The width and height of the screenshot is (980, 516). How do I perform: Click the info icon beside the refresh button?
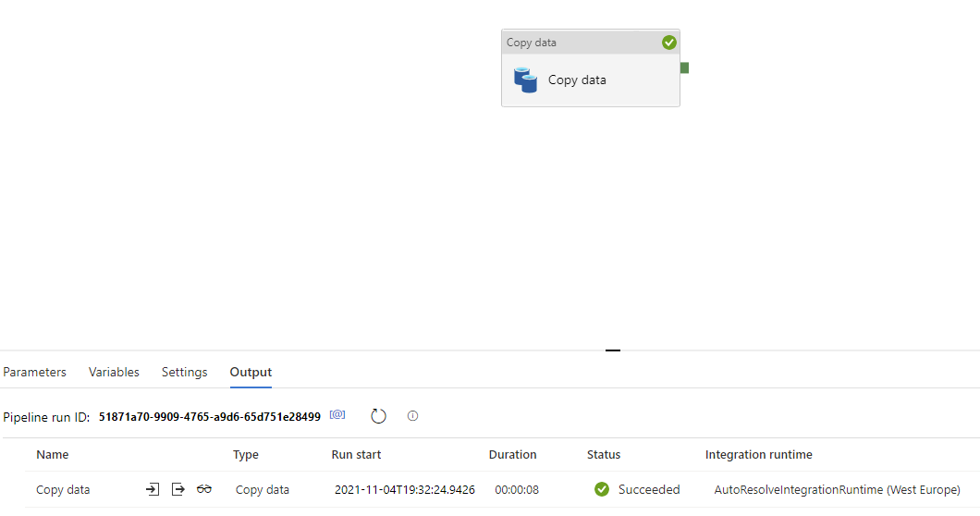pos(412,416)
